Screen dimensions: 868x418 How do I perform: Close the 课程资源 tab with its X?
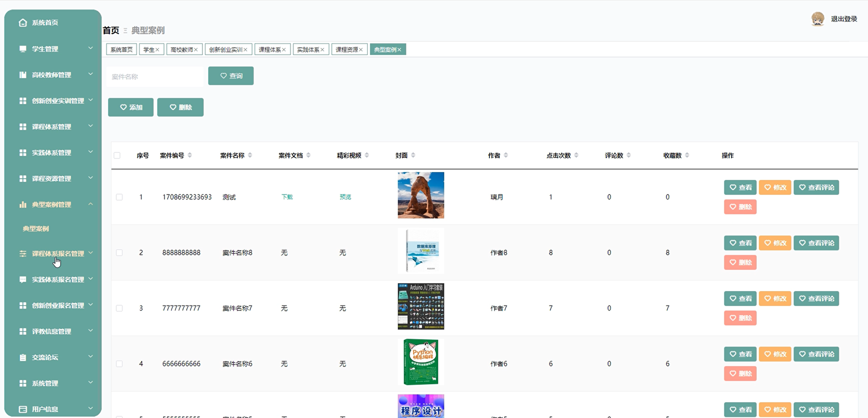[361, 50]
